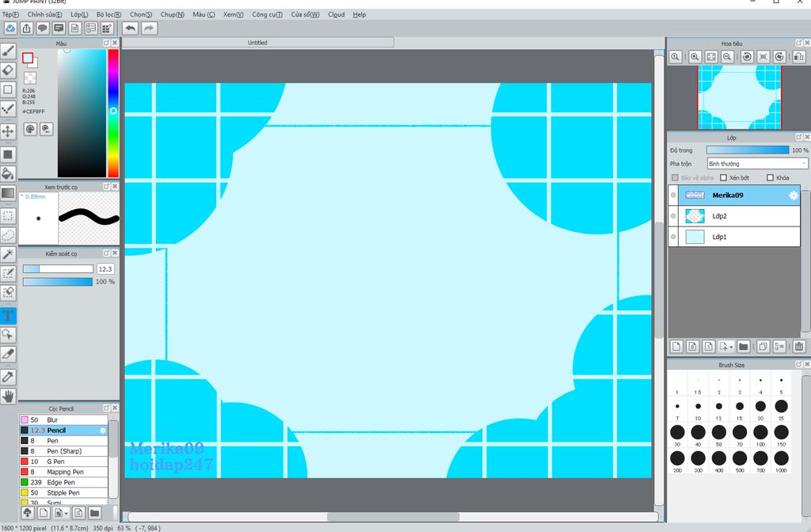Select the Gradient tool

tap(8, 193)
